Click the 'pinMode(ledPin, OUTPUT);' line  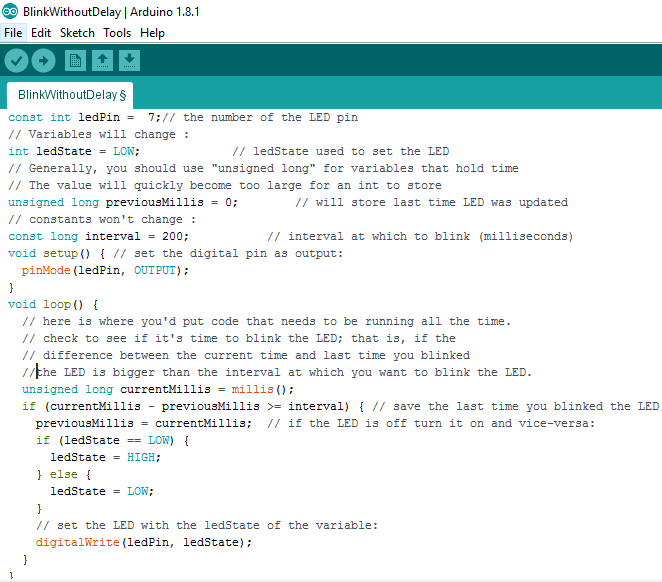pos(106,270)
